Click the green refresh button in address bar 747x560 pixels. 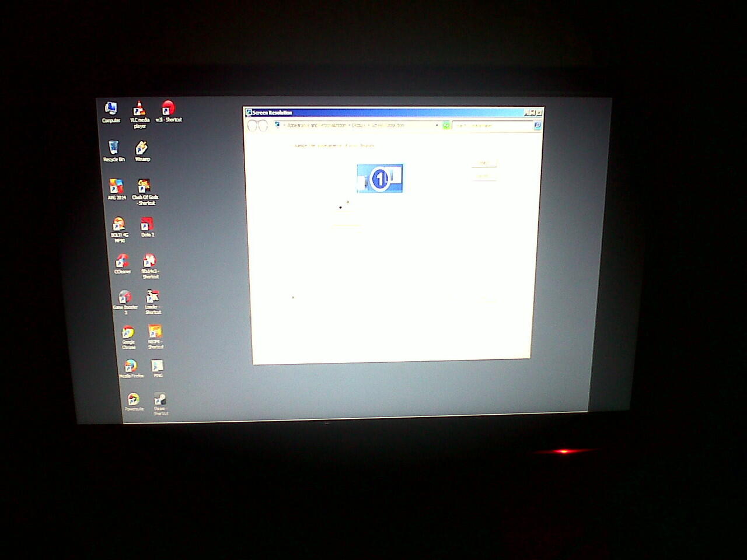coord(446,125)
